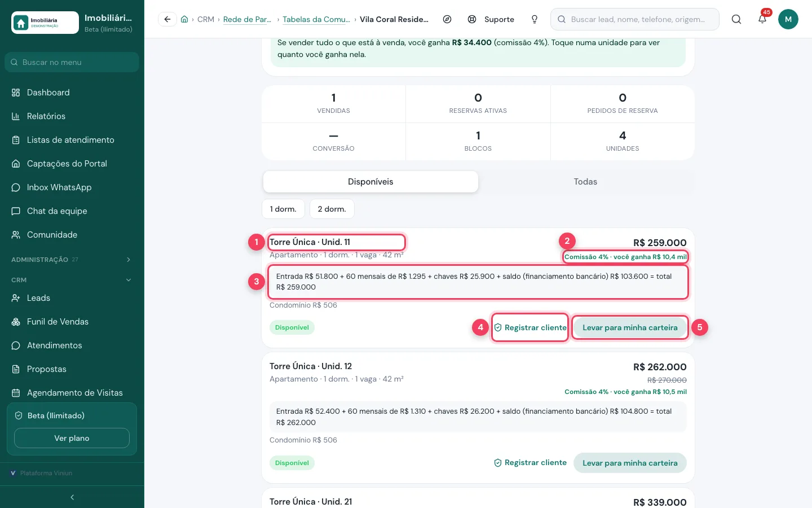
Task: Click the Imobiliária logo in sidebar
Action: tap(45, 23)
